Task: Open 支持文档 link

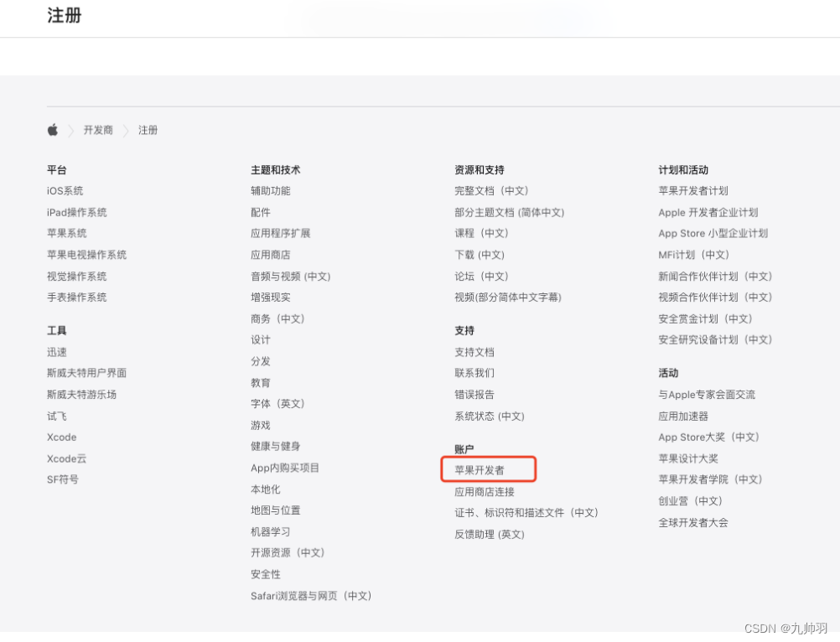Action: [x=474, y=352]
